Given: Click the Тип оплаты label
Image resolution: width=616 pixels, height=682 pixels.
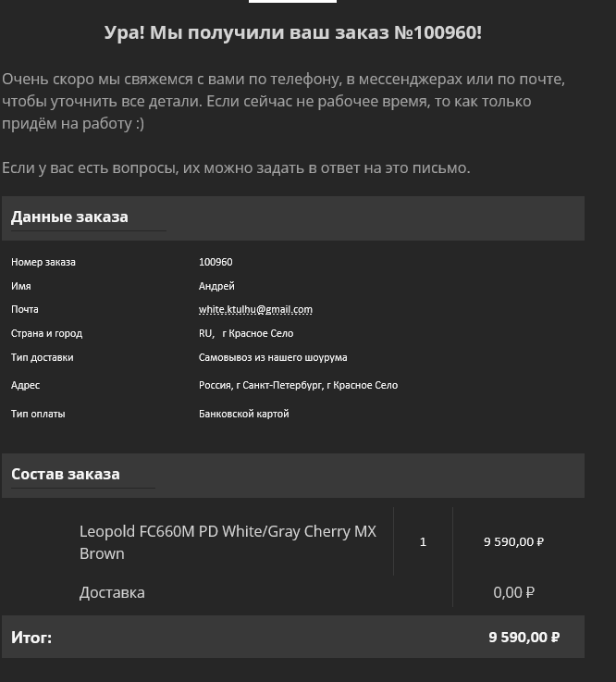Looking at the screenshot, I should [38, 415].
